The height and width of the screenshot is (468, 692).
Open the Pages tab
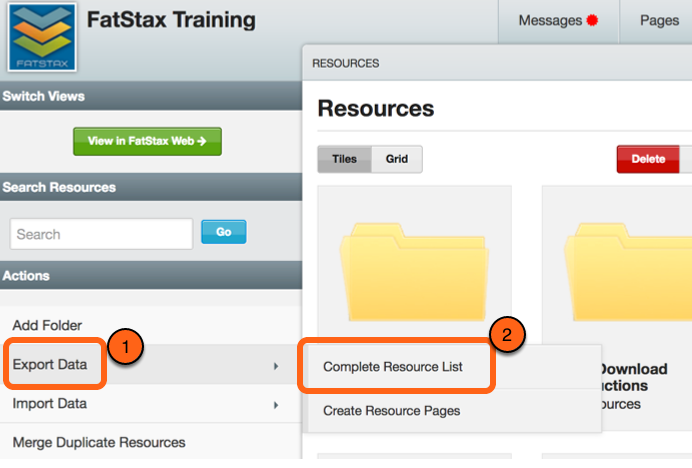pyautogui.click(x=659, y=21)
